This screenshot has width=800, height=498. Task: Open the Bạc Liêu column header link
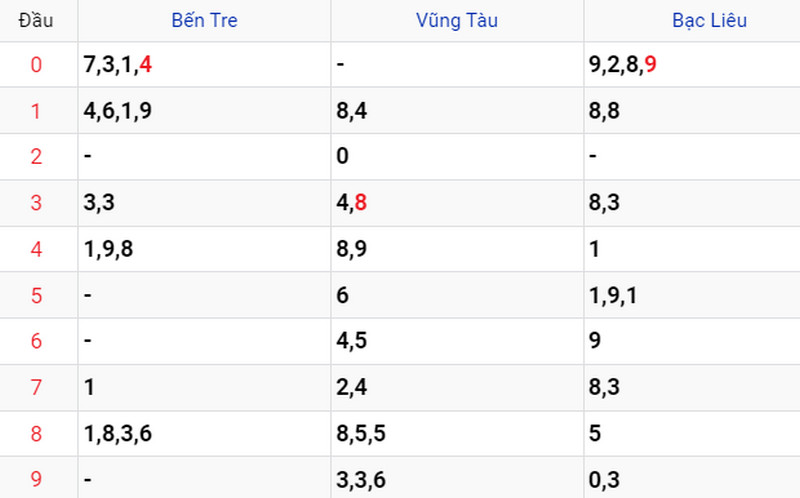[709, 20]
